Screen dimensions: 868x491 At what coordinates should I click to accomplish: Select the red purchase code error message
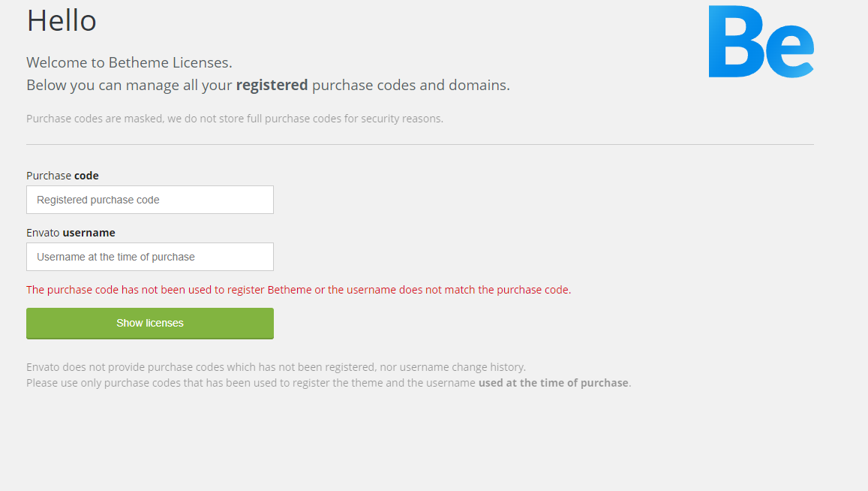click(x=299, y=290)
